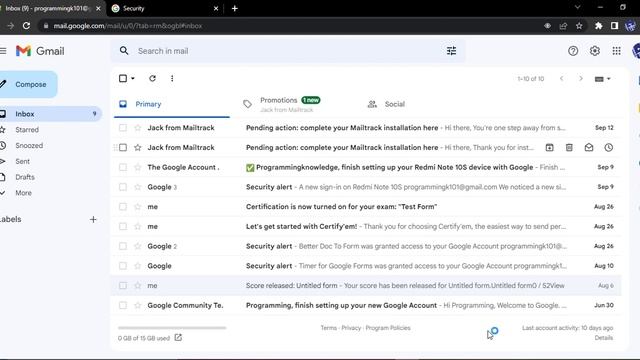
Task: Open the browser extensions puzzle icon
Action: pos(598,26)
